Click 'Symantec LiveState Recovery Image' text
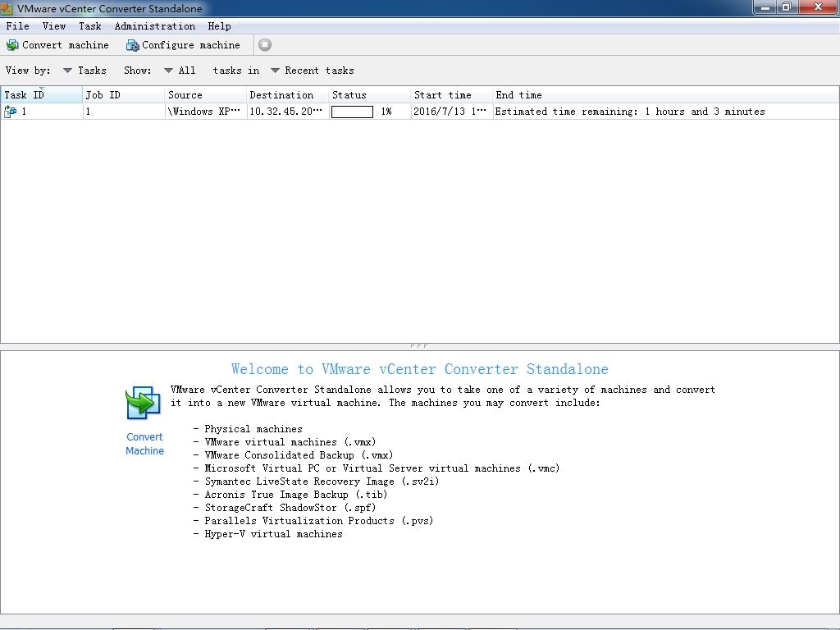840x630 pixels. pos(299,482)
